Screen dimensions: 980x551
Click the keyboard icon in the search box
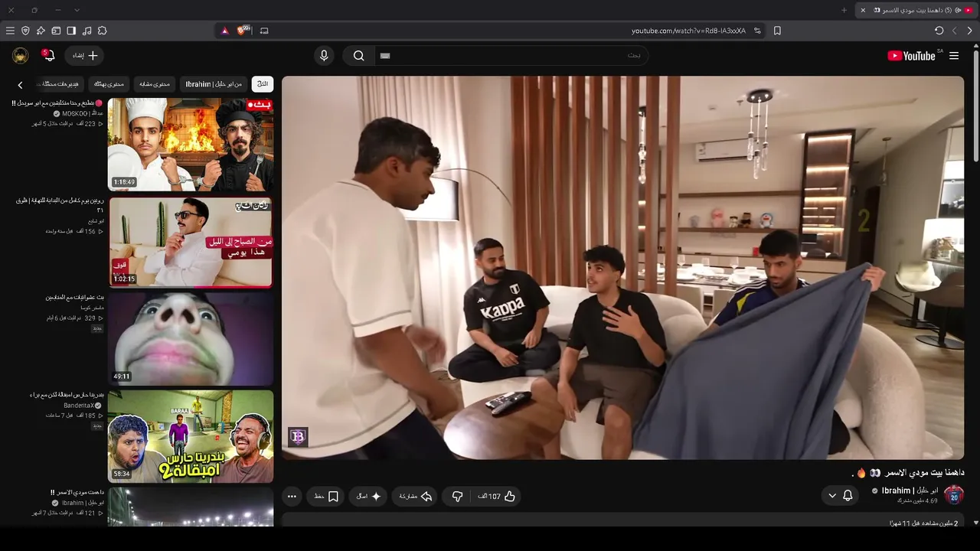click(385, 56)
